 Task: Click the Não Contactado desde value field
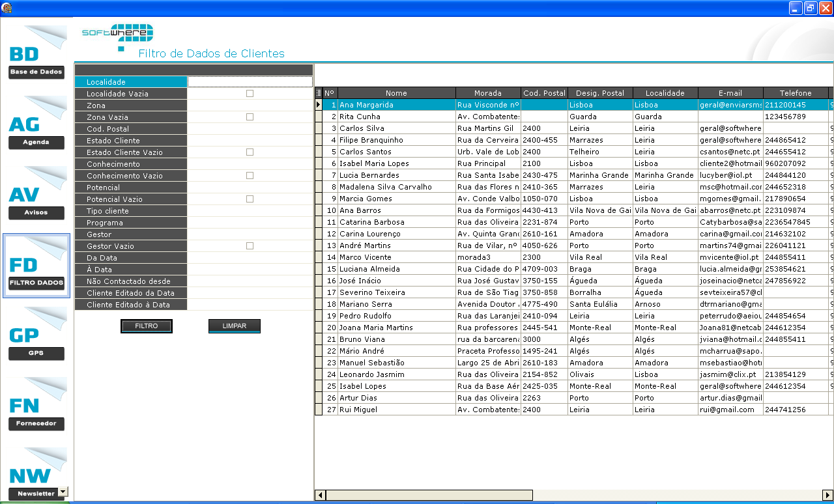pyautogui.click(x=250, y=281)
